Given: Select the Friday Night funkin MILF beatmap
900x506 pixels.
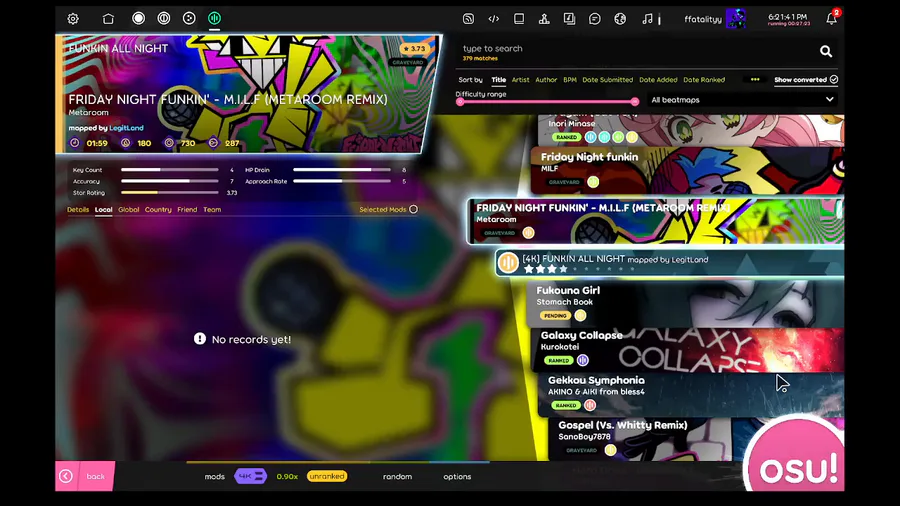Looking at the screenshot, I should pyautogui.click(x=687, y=170).
